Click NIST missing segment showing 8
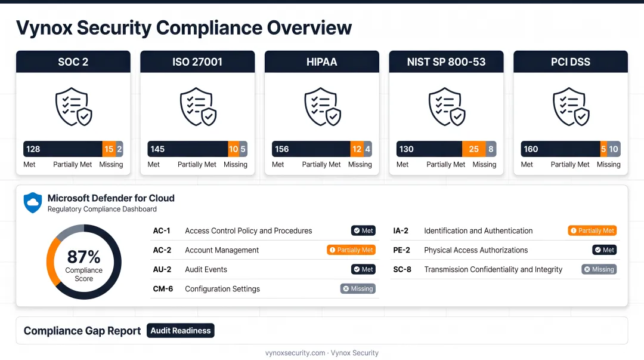 click(x=491, y=149)
